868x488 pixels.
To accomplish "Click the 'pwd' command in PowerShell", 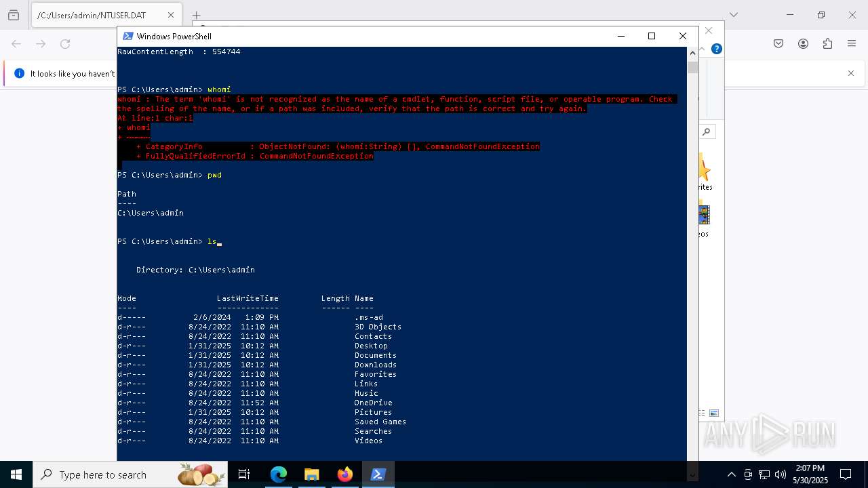I will pos(214,175).
